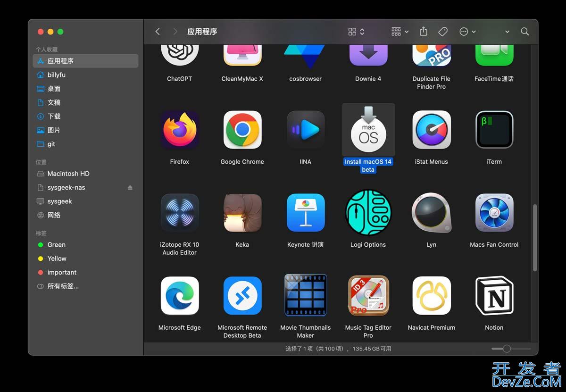Viewport: 566px width, 392px height.
Task: Select the ChatGPT app icon
Action: tap(180, 55)
